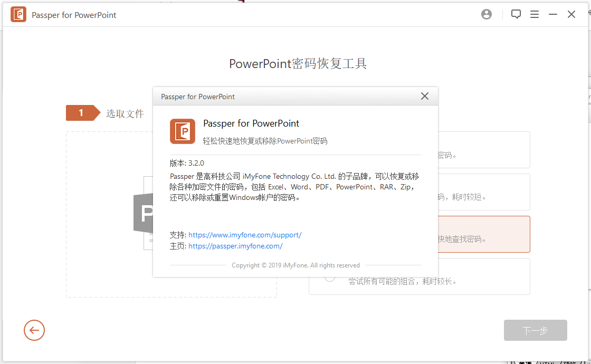
Task: Open the feedback chat icon
Action: point(516,14)
